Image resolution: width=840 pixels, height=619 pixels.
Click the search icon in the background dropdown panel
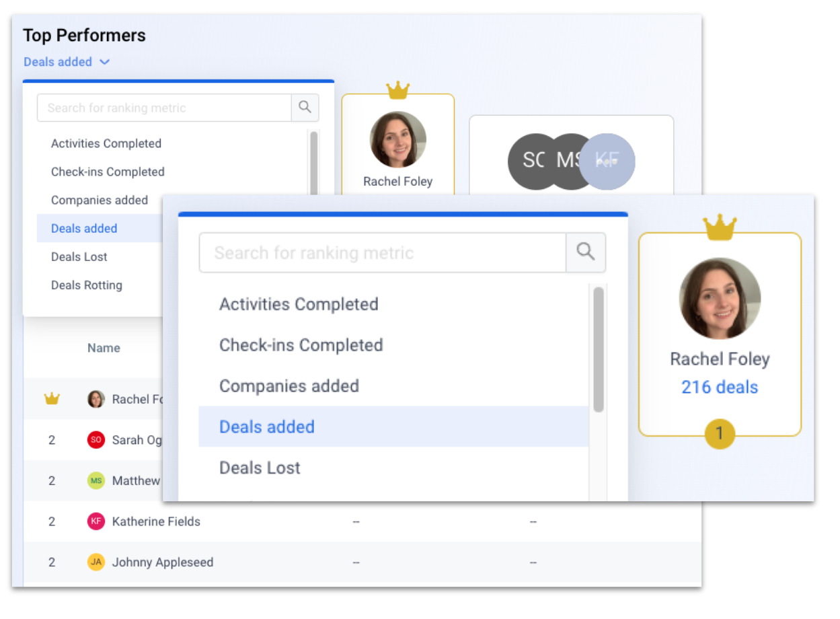[305, 108]
